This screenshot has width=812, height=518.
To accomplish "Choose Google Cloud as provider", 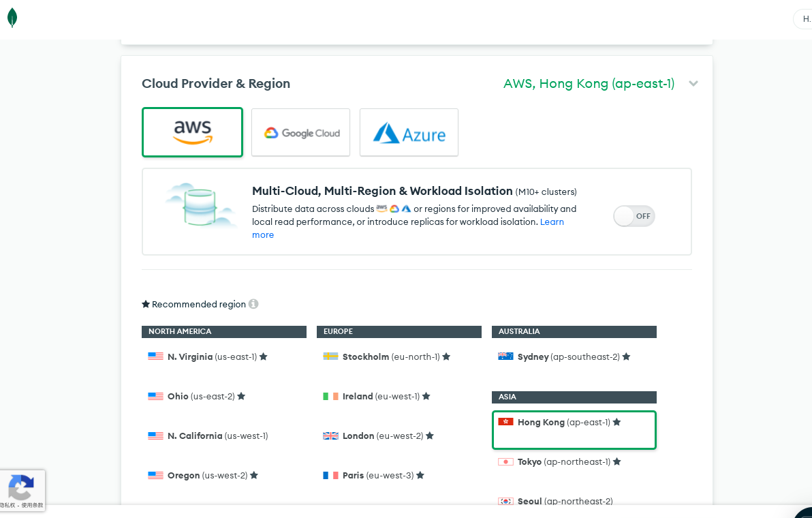I will [x=300, y=132].
